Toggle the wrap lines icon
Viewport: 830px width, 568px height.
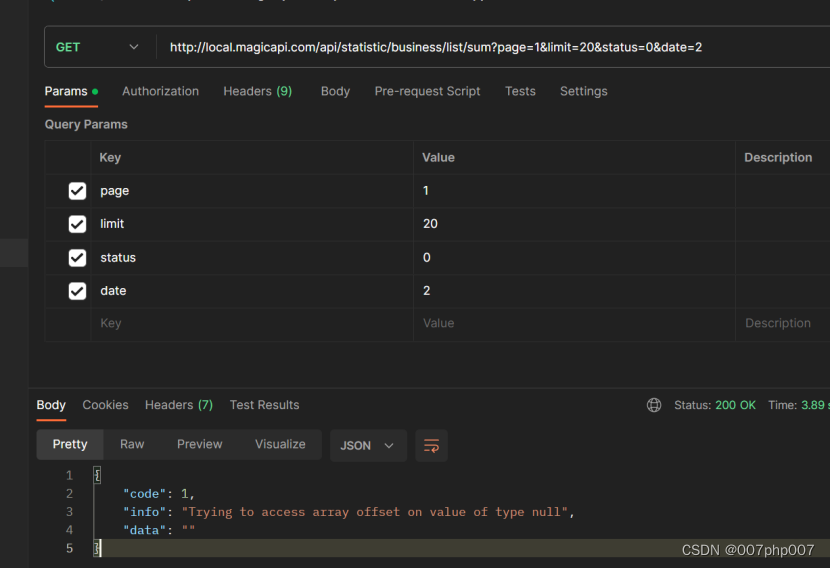[431, 446]
